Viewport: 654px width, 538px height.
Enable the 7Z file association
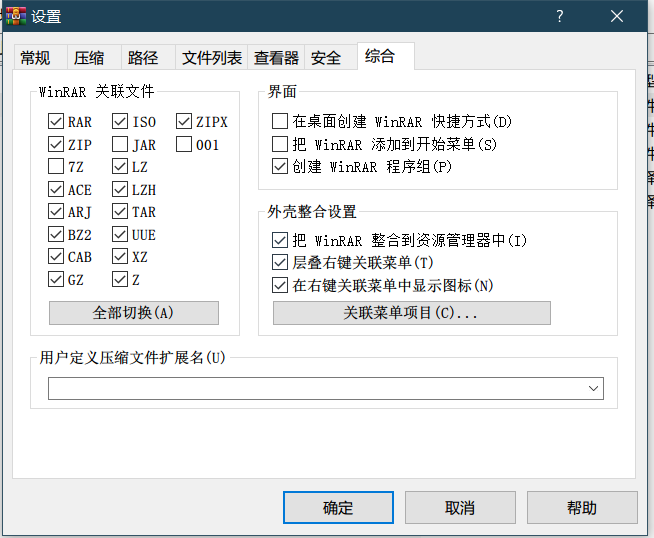[x=56, y=166]
